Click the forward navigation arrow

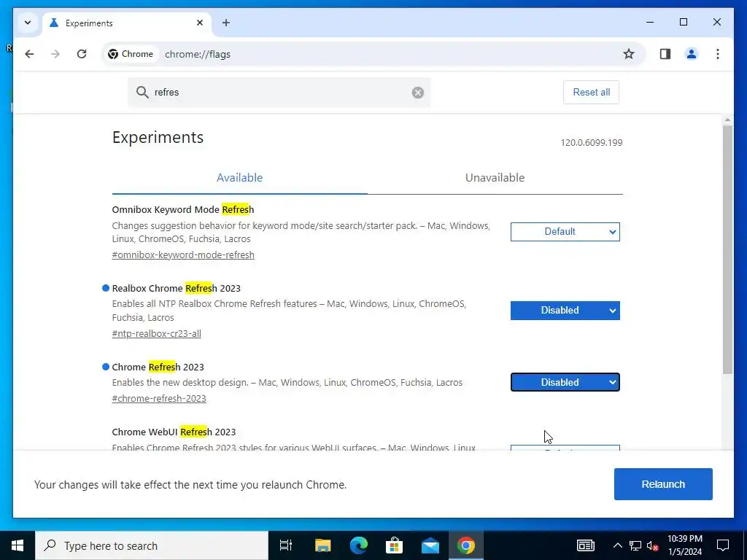[55, 54]
